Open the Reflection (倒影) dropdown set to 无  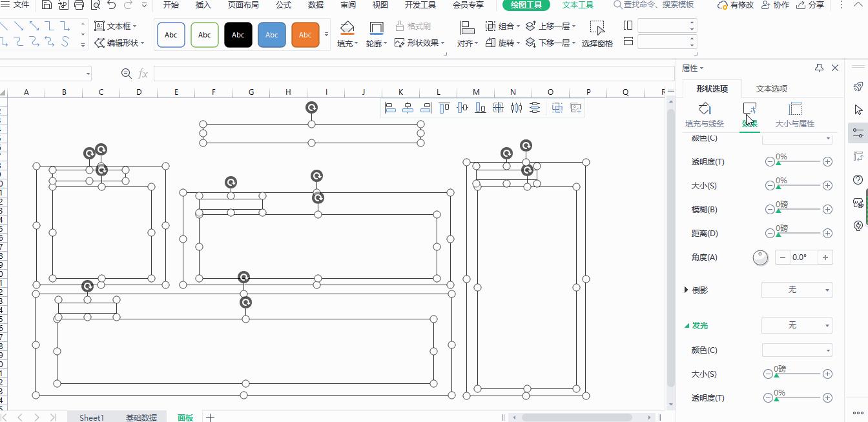[796, 290]
